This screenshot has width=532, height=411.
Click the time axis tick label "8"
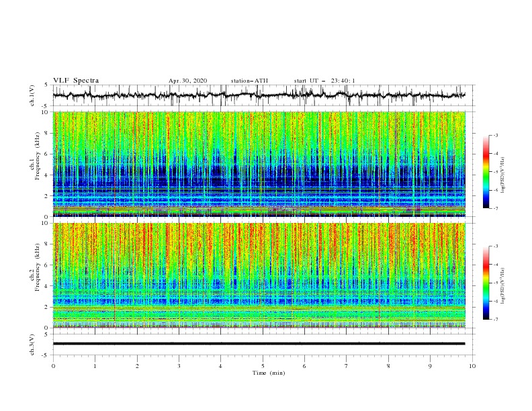pos(388,366)
